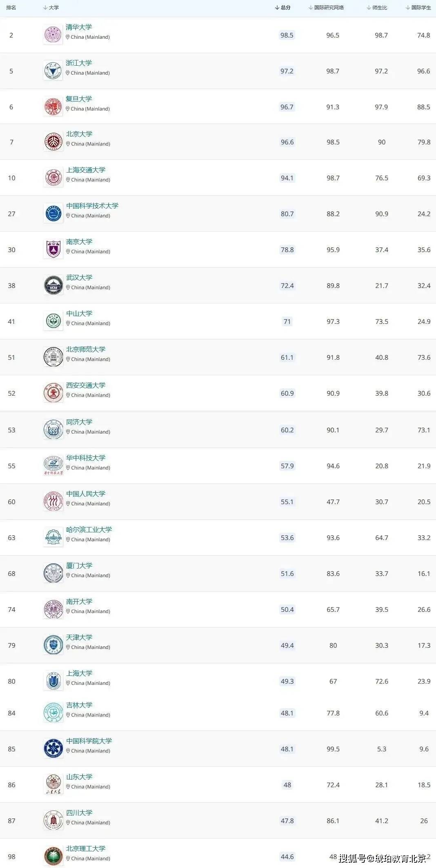The width and height of the screenshot is (436, 868).
Task: Sort by 大学 column header
Action: (x=51, y=7)
